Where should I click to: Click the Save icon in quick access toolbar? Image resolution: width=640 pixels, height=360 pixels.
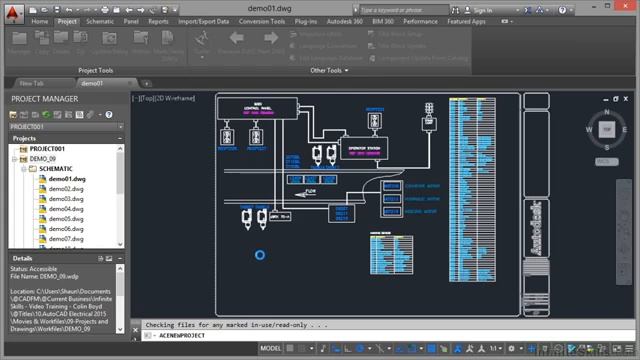(x=57, y=10)
